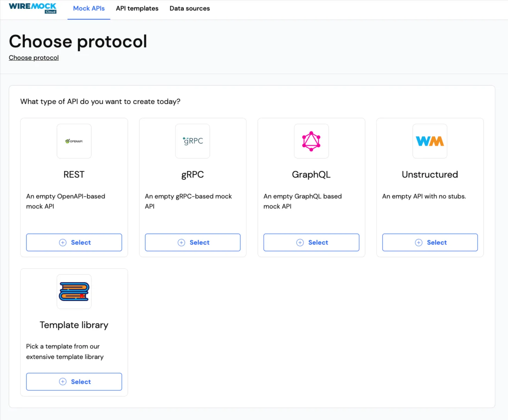Image resolution: width=508 pixels, height=420 pixels.
Task: Open the Data sources tab
Action: point(189,8)
